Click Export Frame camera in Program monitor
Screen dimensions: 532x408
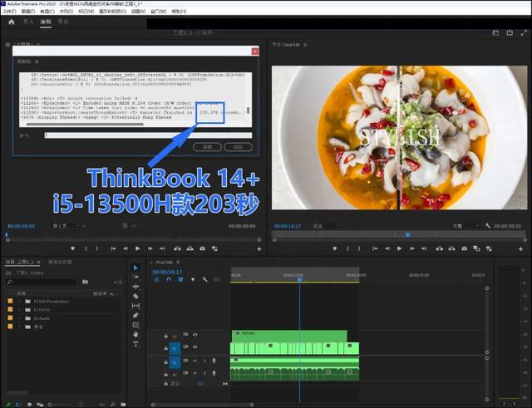click(x=464, y=248)
